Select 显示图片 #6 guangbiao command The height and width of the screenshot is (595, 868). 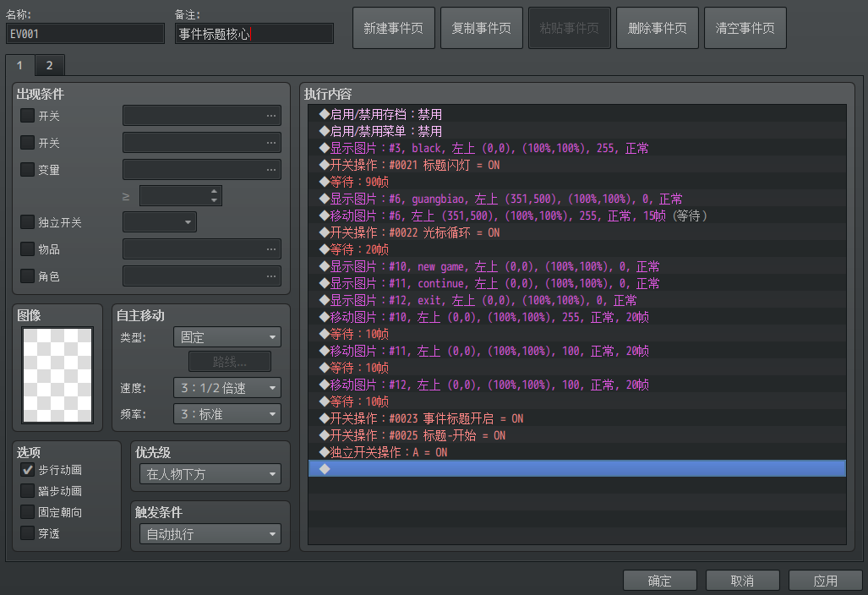coord(576,199)
